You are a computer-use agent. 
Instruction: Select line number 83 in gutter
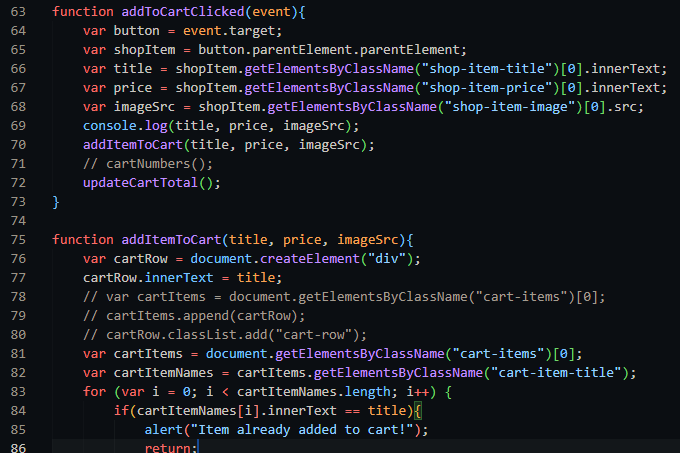(x=18, y=392)
